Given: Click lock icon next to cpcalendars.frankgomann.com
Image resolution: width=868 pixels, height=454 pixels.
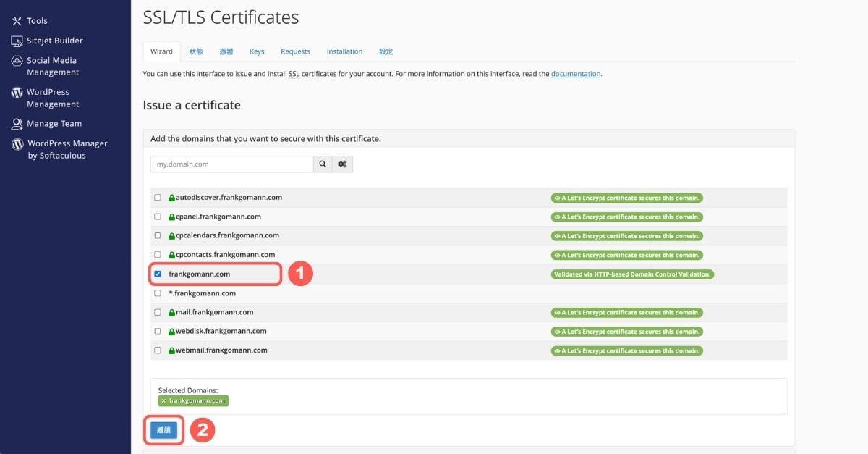Looking at the screenshot, I should (172, 236).
